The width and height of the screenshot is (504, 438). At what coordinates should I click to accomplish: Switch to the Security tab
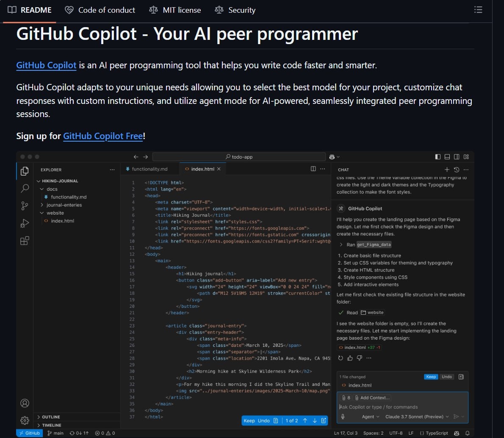point(235,10)
